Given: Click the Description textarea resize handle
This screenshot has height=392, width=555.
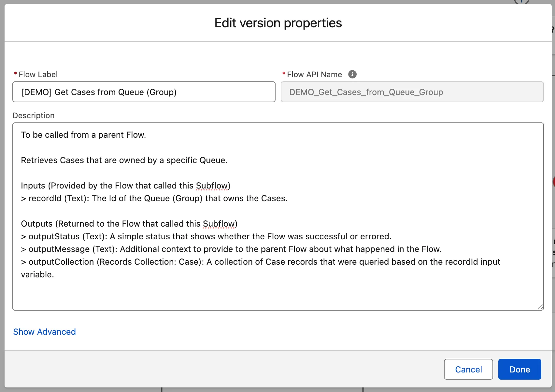Looking at the screenshot, I should click(x=540, y=307).
